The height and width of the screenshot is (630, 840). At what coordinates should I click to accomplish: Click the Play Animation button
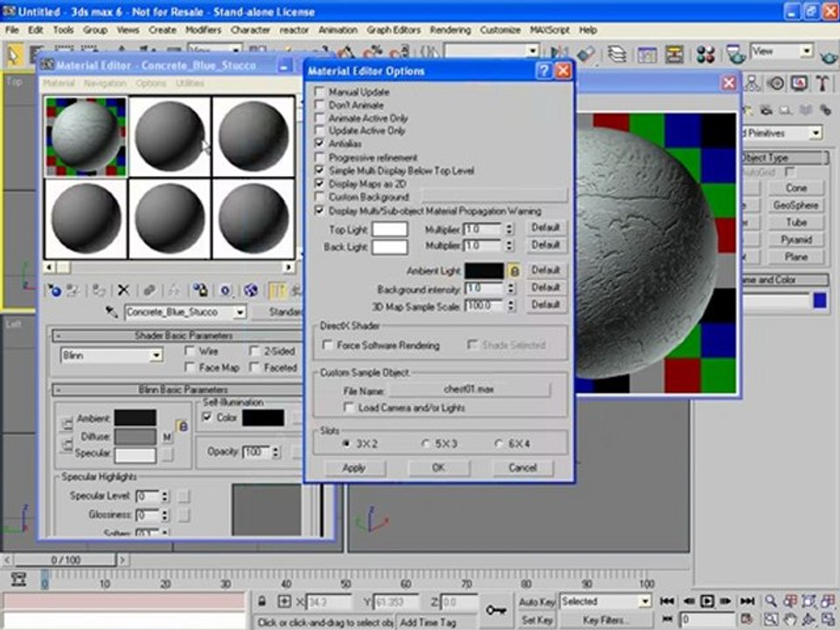point(707,601)
